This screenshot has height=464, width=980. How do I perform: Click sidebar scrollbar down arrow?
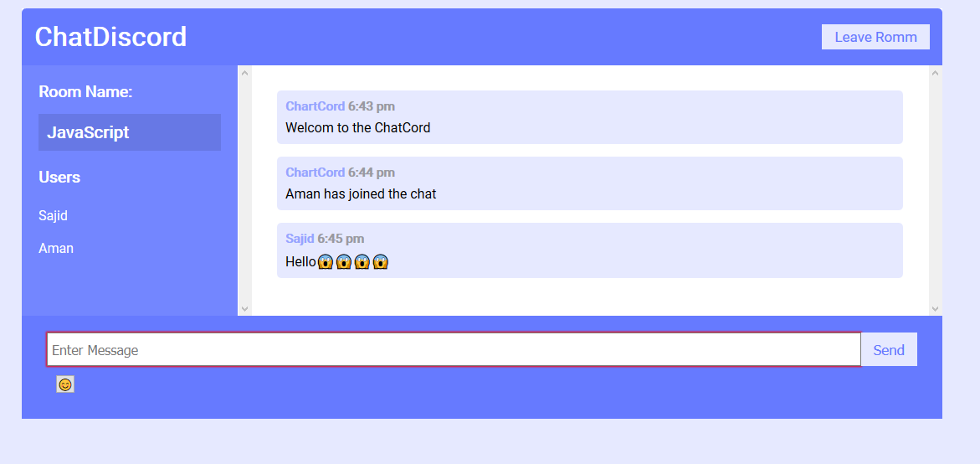pyautogui.click(x=245, y=308)
